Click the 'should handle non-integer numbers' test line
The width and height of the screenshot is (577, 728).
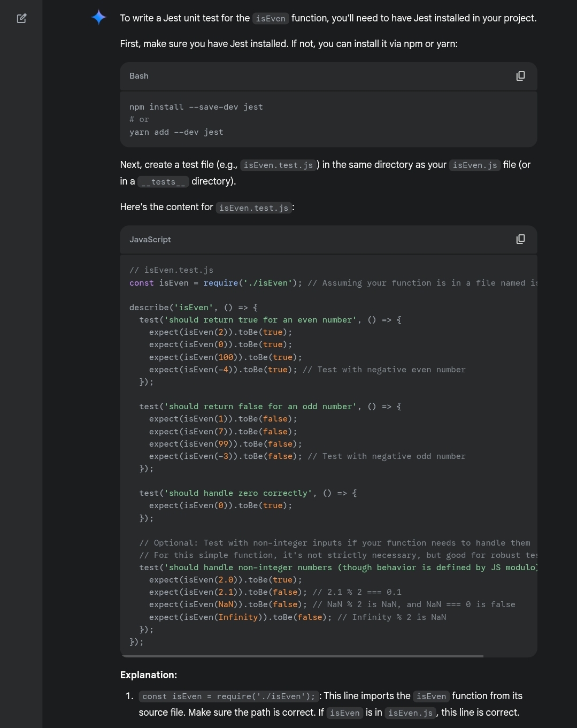pyautogui.click(x=338, y=568)
